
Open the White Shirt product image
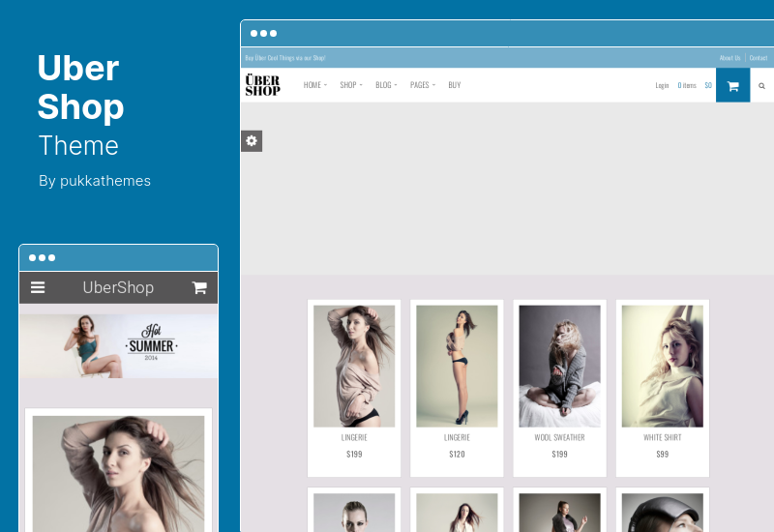662,367
